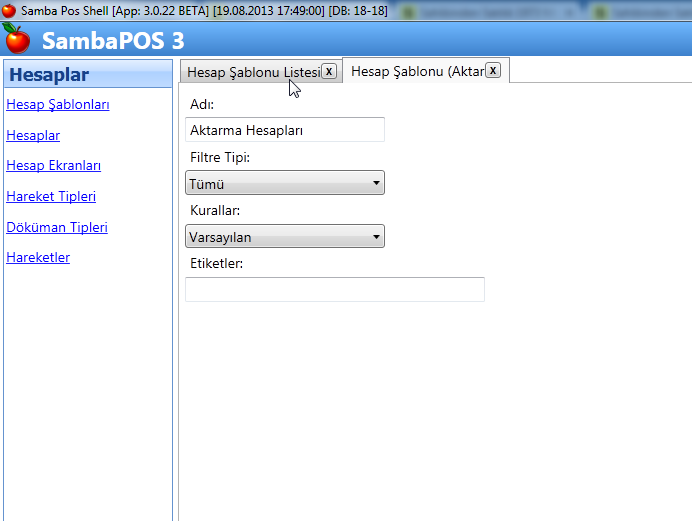Open Döküman Tipleri link

(x=57, y=227)
